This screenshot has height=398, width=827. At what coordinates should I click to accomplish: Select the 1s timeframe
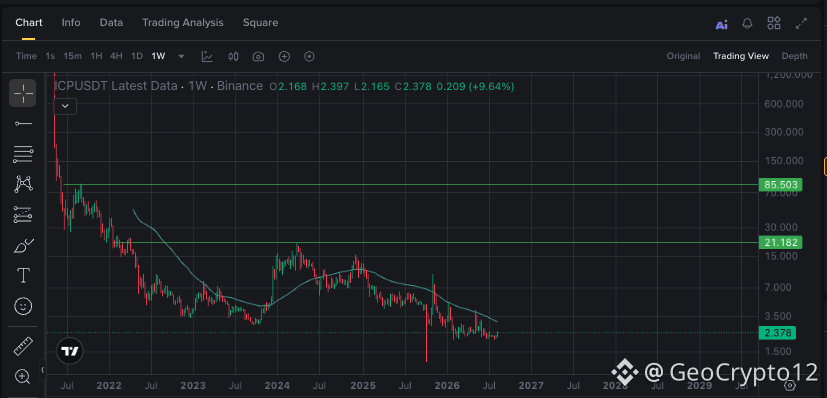pos(50,56)
